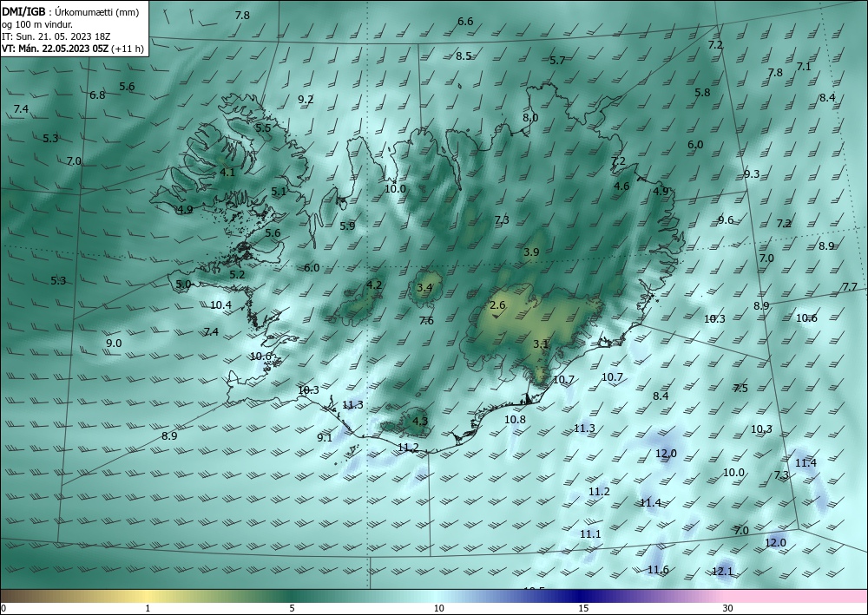Click the 3.1 value label
The image size is (868, 615).
point(540,344)
